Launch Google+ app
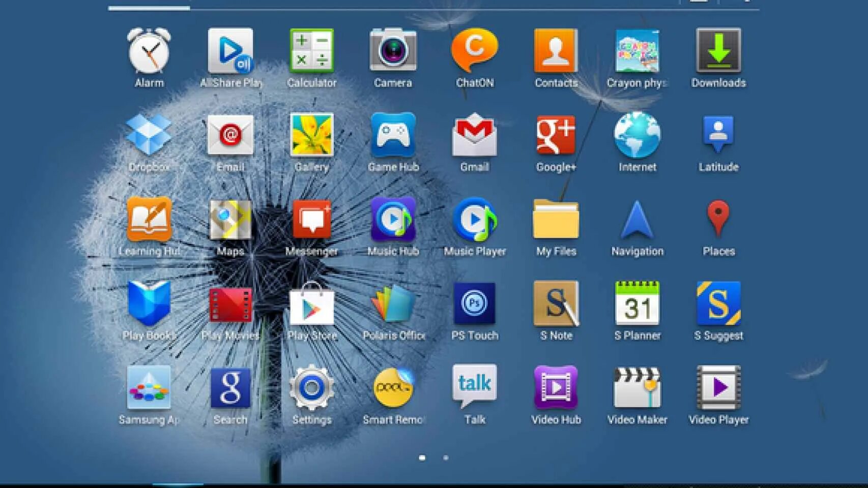The height and width of the screenshot is (488, 868). coord(556,135)
